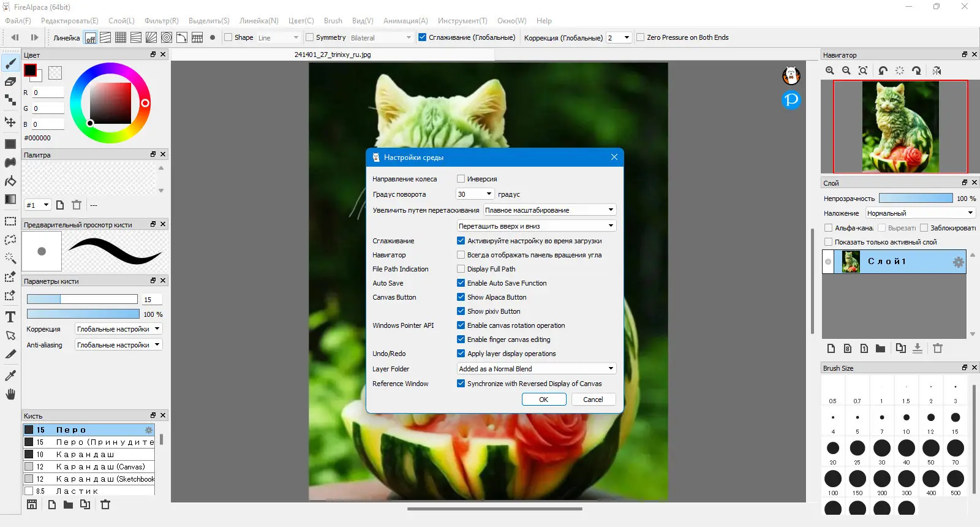Flip the canvas view in Navigator
Screen dimensions: 980x527
tap(937, 71)
